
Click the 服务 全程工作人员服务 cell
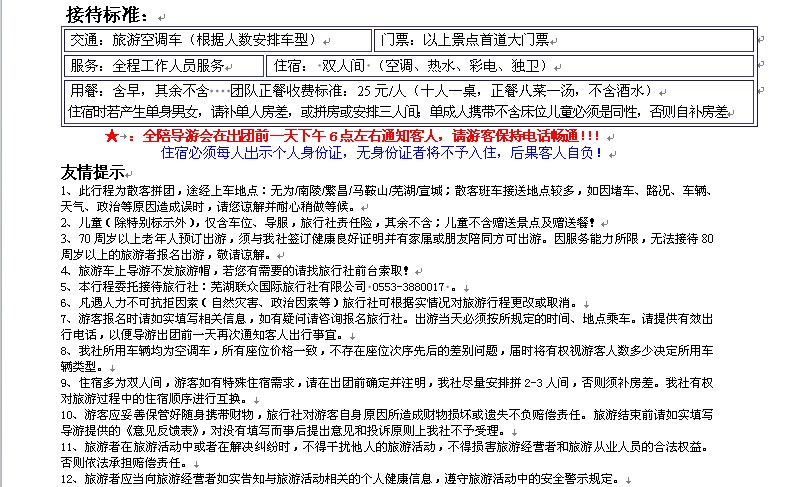[x=148, y=66]
